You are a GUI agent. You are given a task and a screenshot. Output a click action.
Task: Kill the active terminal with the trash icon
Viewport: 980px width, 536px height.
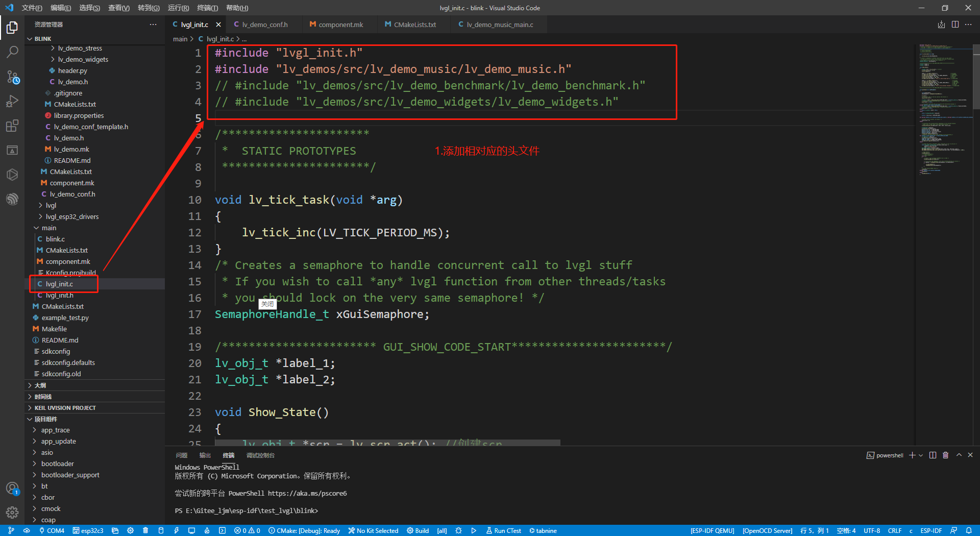[x=946, y=455]
